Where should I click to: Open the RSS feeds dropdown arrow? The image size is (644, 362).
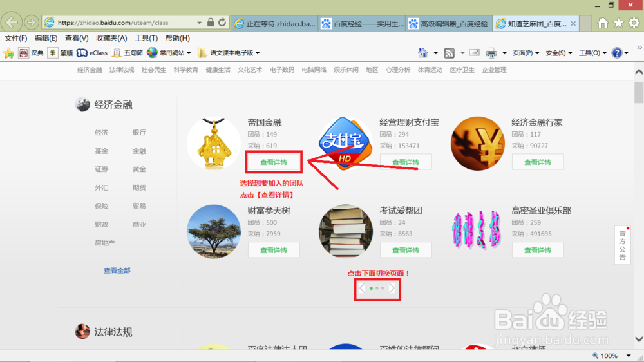[462, 53]
